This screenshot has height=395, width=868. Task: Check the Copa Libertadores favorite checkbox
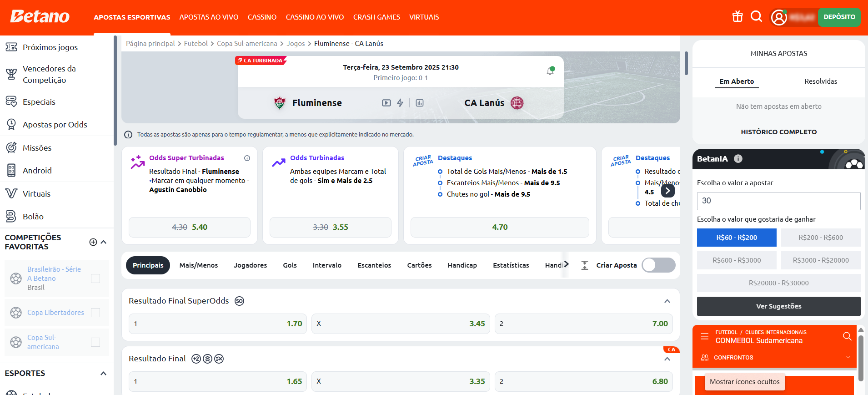click(x=95, y=313)
